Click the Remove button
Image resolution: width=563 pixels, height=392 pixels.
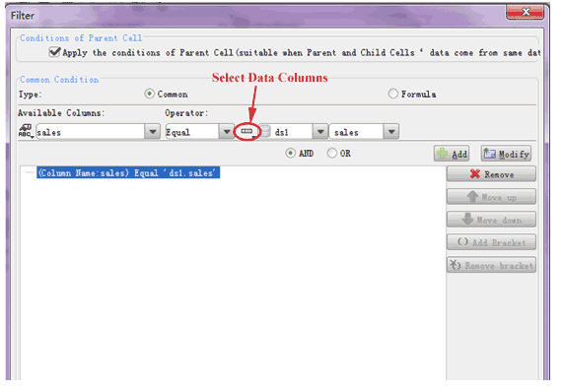(492, 174)
